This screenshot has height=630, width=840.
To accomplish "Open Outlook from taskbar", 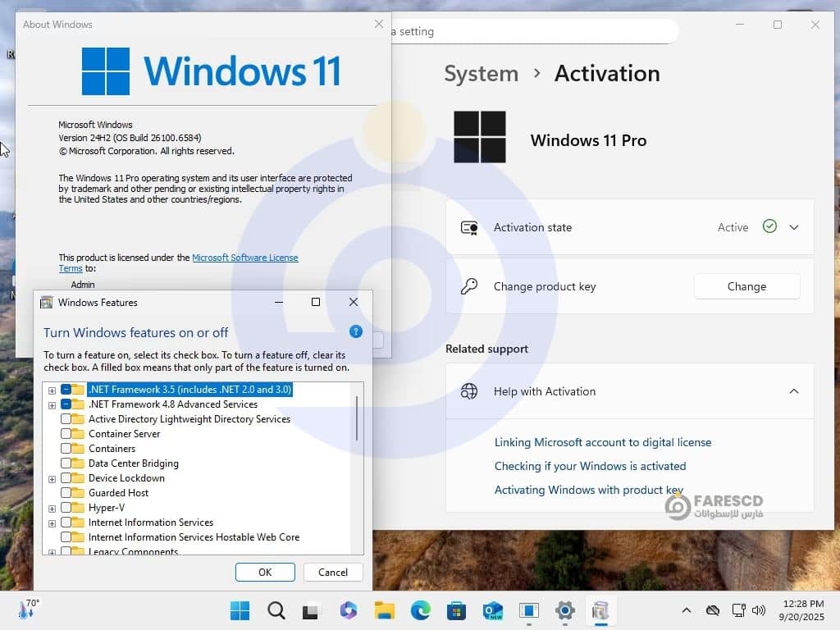I will (492, 610).
